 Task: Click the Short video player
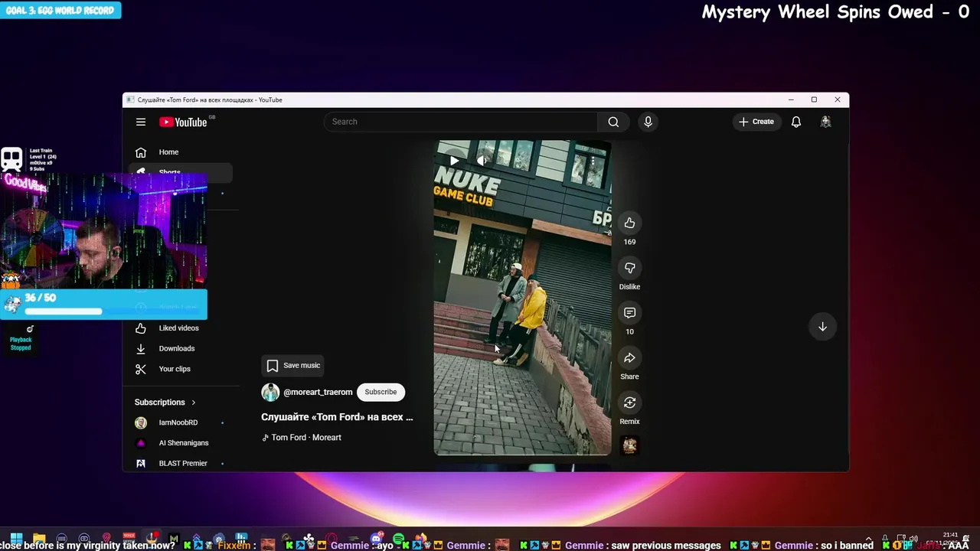pyautogui.click(x=522, y=298)
